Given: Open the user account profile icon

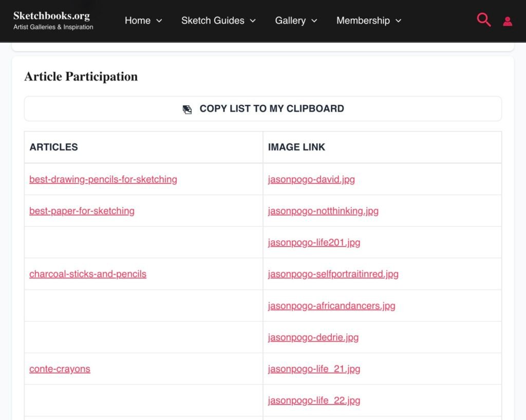Looking at the screenshot, I should pyautogui.click(x=508, y=21).
